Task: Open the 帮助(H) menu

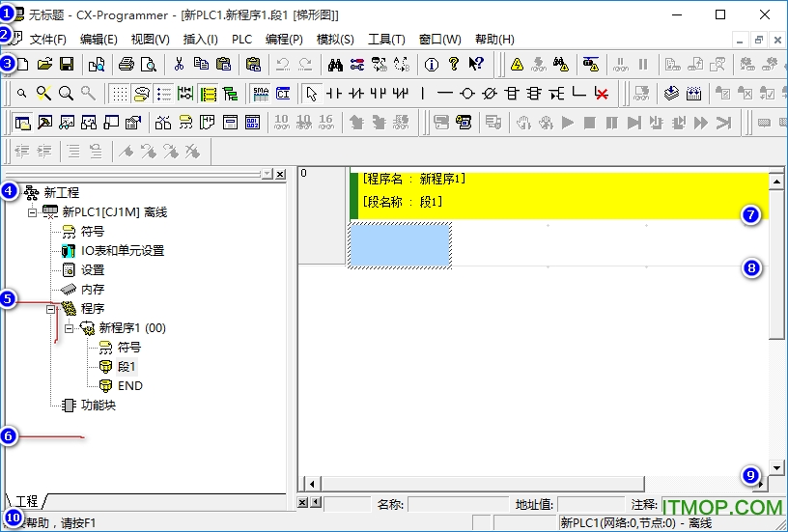Action: pos(494,40)
